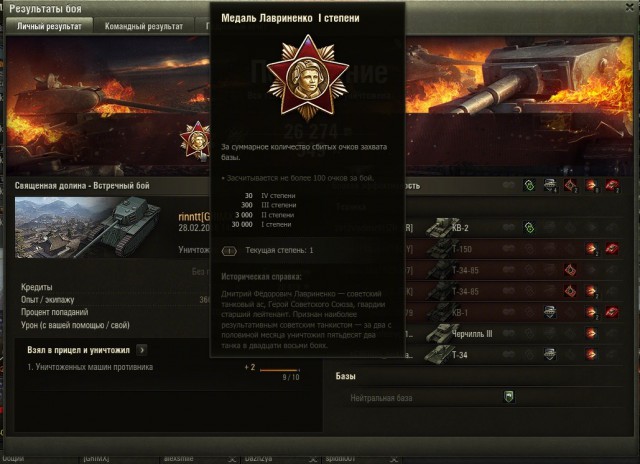
Task: Click the kill icon in the КВ-1 row
Action: (x=612, y=312)
